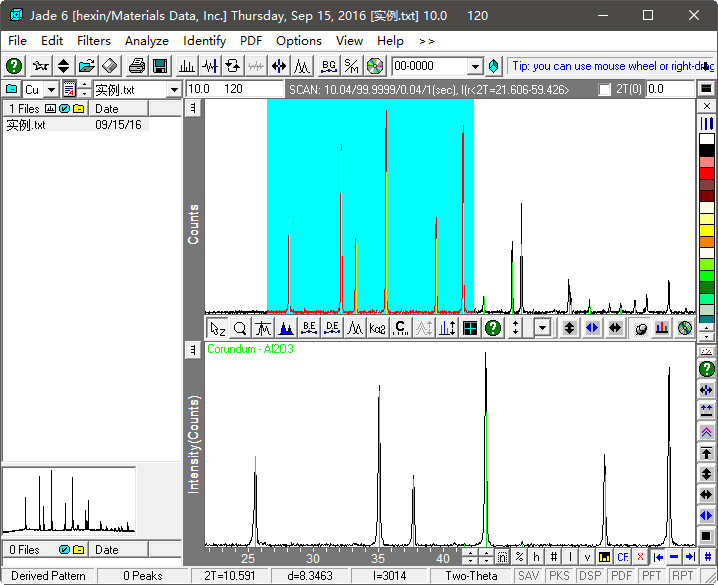Click the up-down stepper in chart toolbar

coord(516,328)
